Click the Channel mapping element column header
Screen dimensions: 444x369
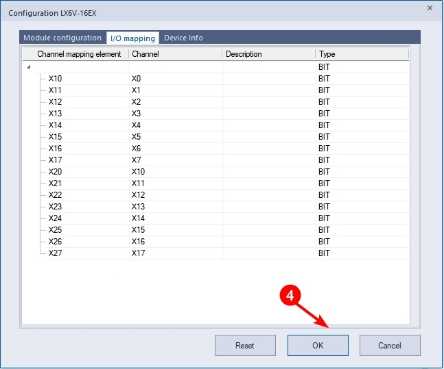click(75, 54)
